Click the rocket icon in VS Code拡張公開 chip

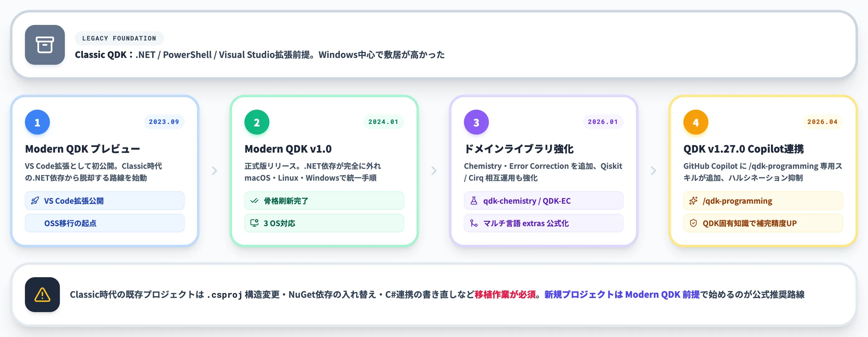click(x=35, y=201)
